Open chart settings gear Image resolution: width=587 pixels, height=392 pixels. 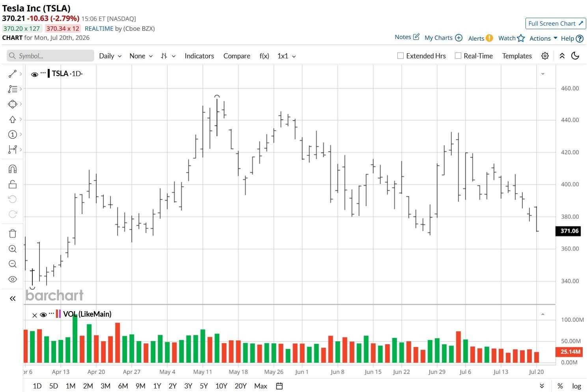pyautogui.click(x=545, y=56)
